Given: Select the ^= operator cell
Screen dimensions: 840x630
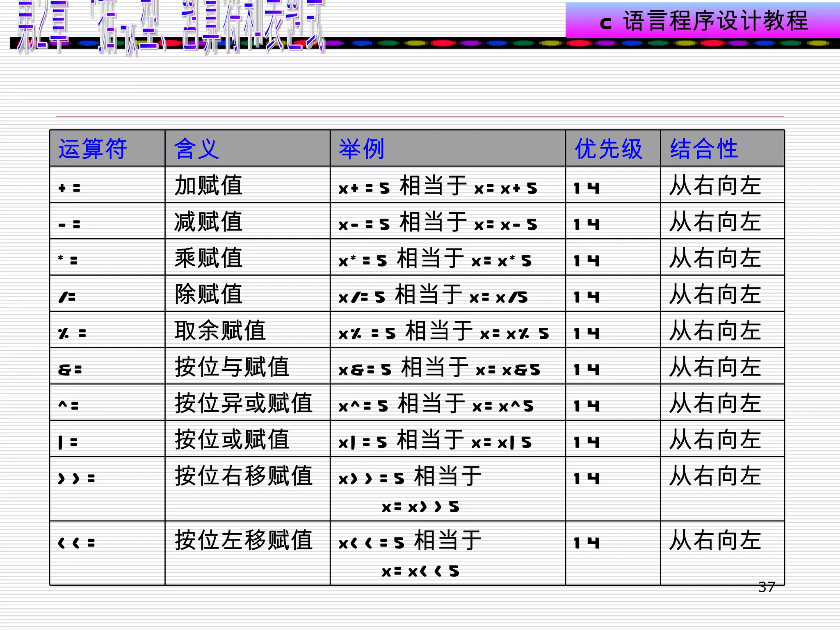Looking at the screenshot, I should click(107, 402).
